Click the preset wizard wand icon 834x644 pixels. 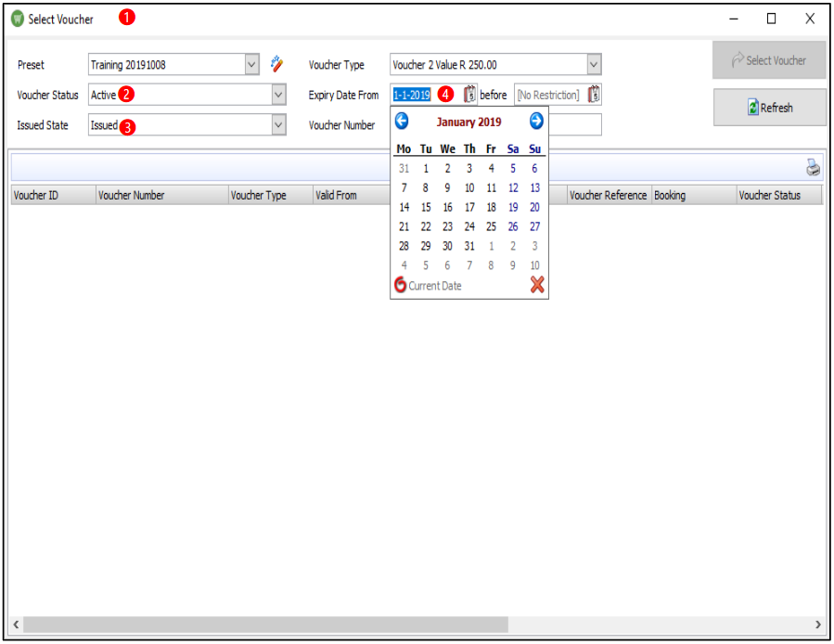tap(276, 64)
